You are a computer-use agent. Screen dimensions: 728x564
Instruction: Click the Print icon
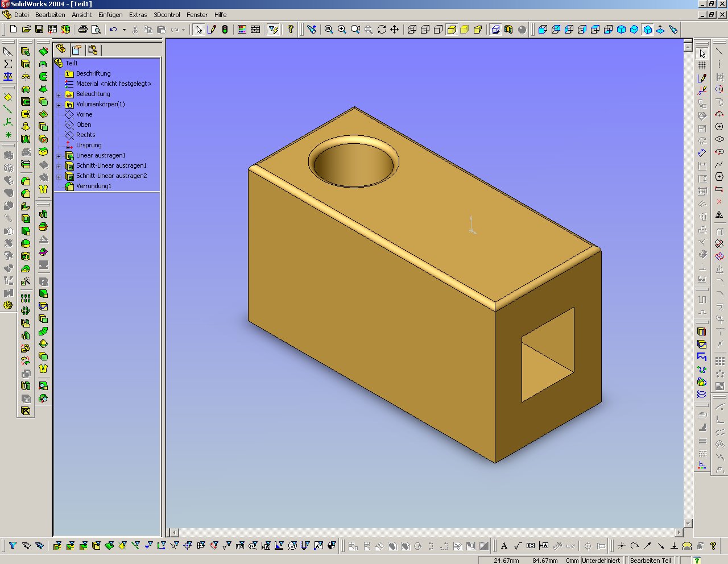coord(83,29)
